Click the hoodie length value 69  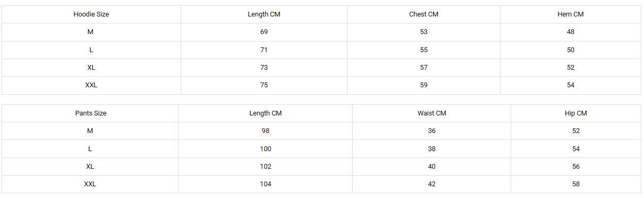coord(264,32)
